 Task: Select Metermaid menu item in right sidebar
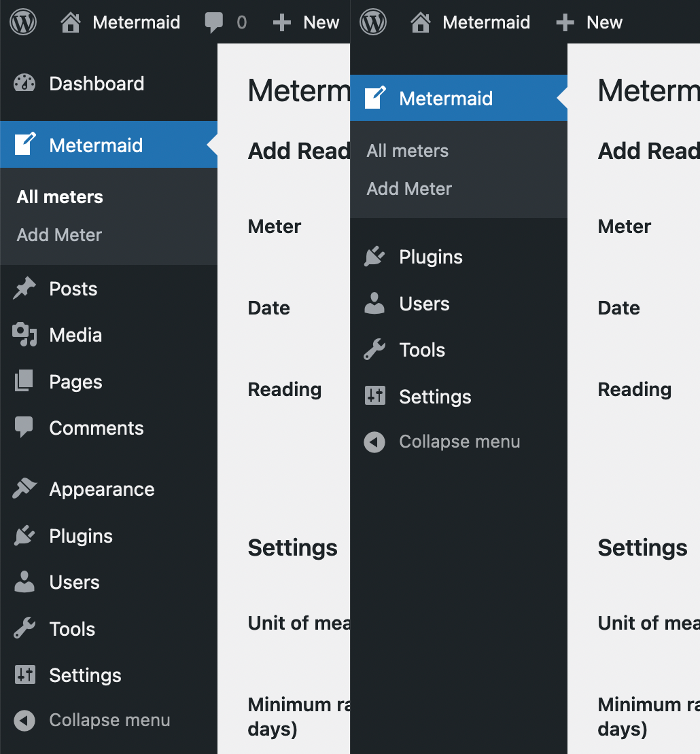[x=459, y=98]
